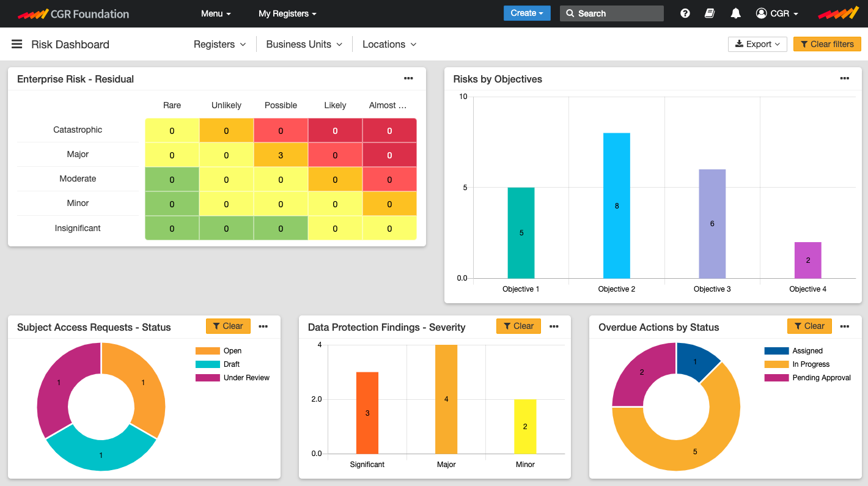Viewport: 868px width, 486px height.
Task: Open options menu on Overdue Actions by Status
Action: pos(845,326)
